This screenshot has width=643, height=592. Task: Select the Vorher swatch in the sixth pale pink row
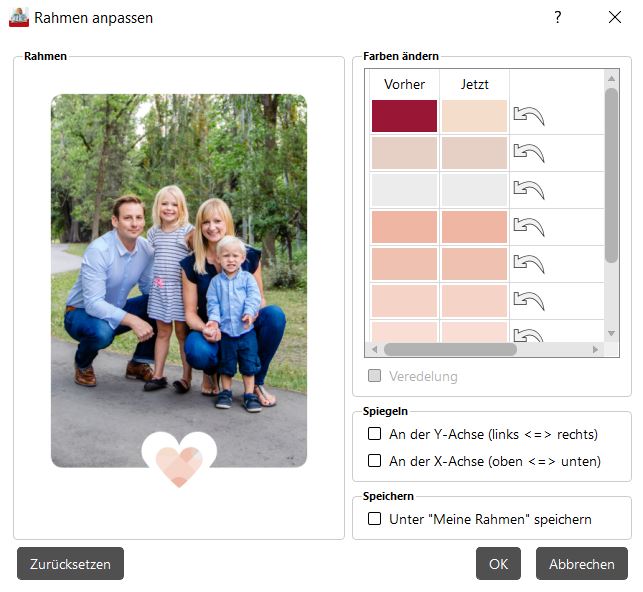click(x=404, y=301)
